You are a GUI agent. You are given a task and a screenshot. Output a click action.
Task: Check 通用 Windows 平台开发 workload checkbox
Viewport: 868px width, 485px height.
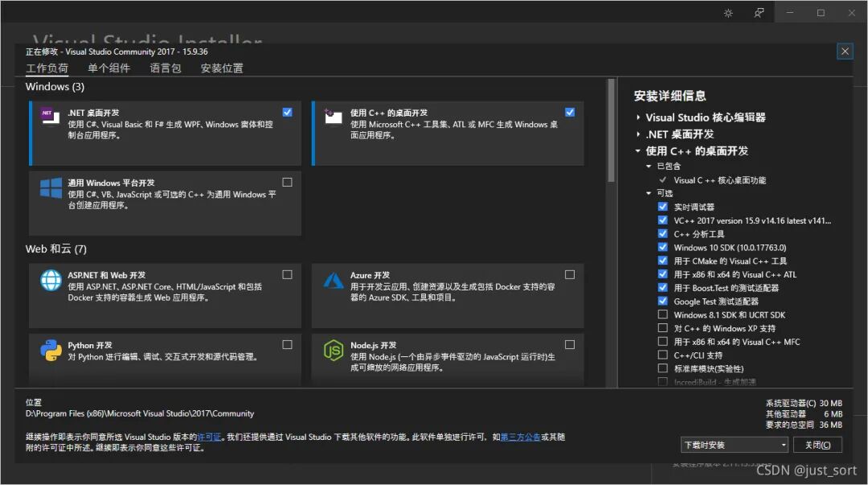287,182
